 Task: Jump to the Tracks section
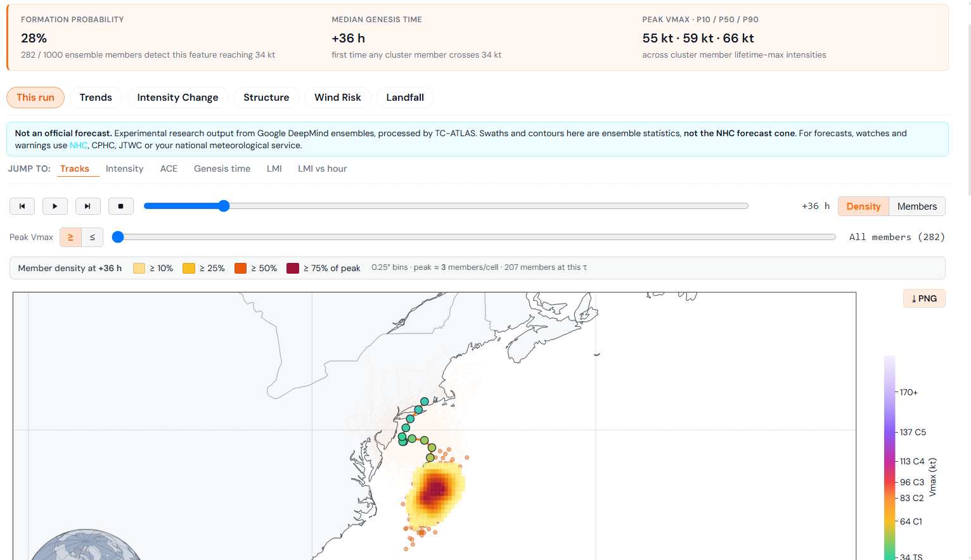click(x=75, y=169)
